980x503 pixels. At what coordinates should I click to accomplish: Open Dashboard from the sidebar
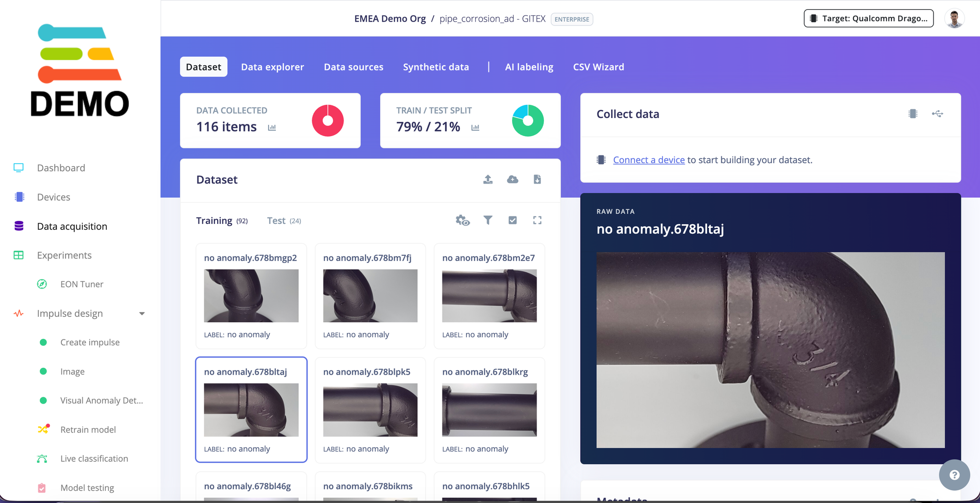(x=61, y=168)
